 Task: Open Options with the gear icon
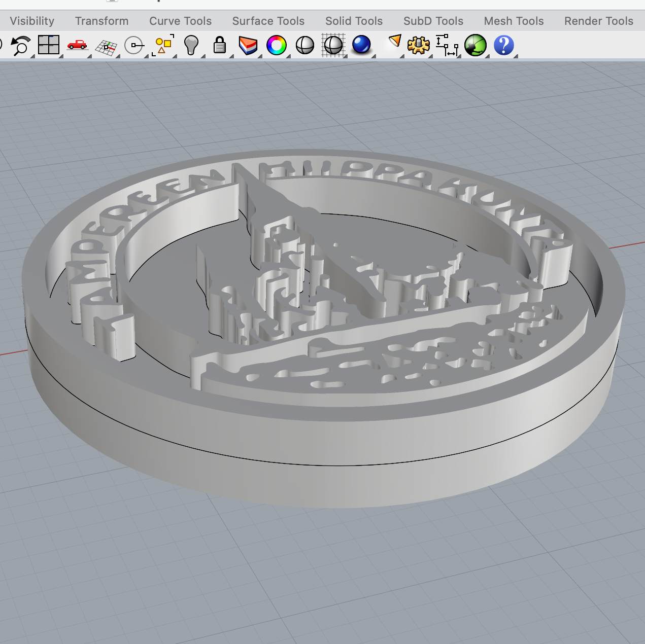(419, 45)
